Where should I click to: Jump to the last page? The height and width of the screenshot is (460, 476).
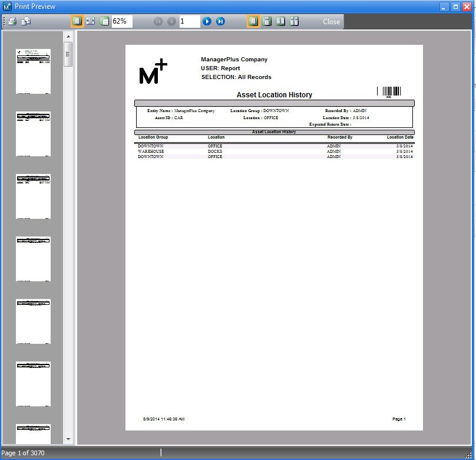220,21
